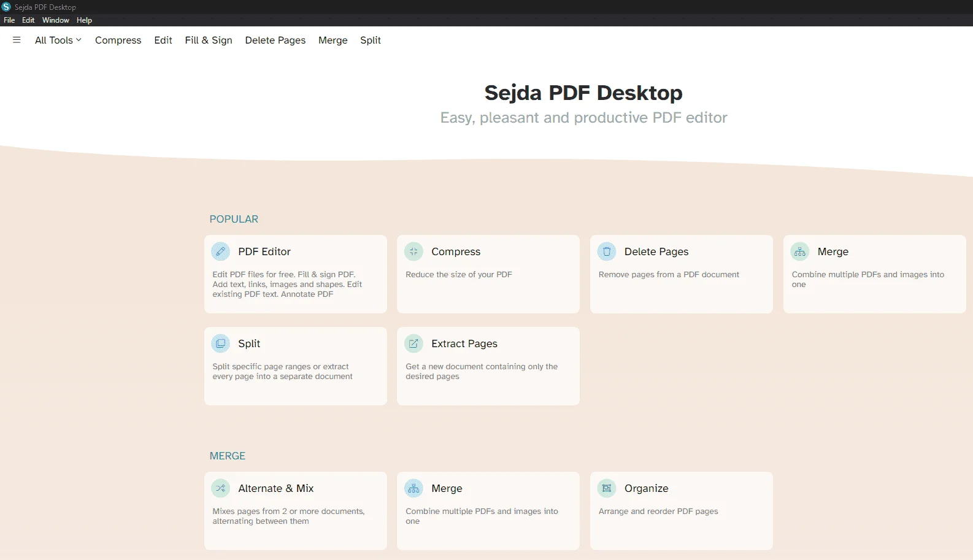Click the Merge icon under MERGE section
Viewport: 973px width, 560px height.
click(413, 488)
